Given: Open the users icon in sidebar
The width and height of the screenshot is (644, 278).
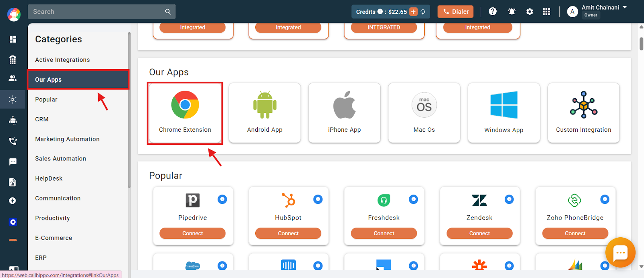Looking at the screenshot, I should pyautogui.click(x=13, y=78).
